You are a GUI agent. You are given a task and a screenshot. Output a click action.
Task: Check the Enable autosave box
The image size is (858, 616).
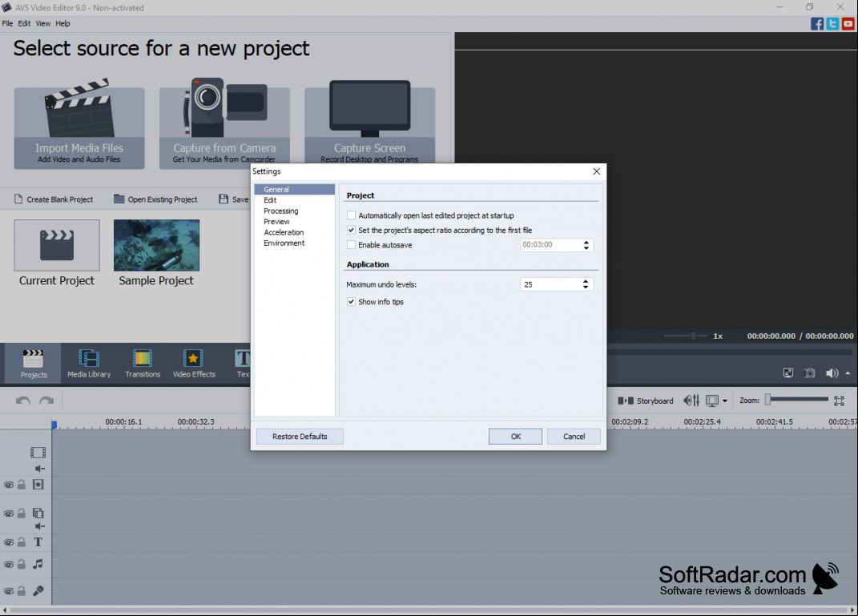[352, 245]
